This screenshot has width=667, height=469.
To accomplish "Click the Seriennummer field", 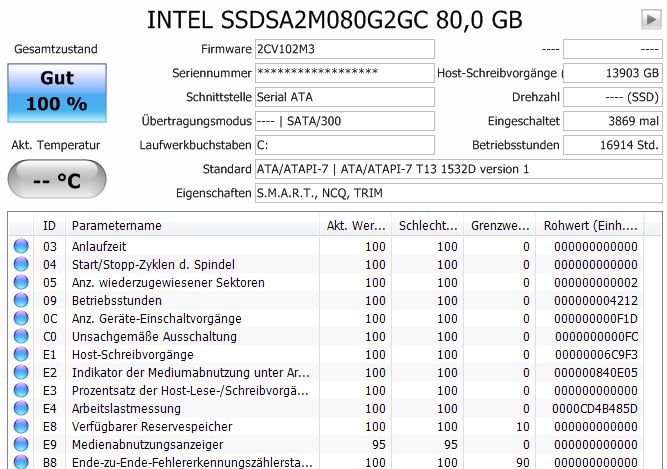I will (x=344, y=73).
